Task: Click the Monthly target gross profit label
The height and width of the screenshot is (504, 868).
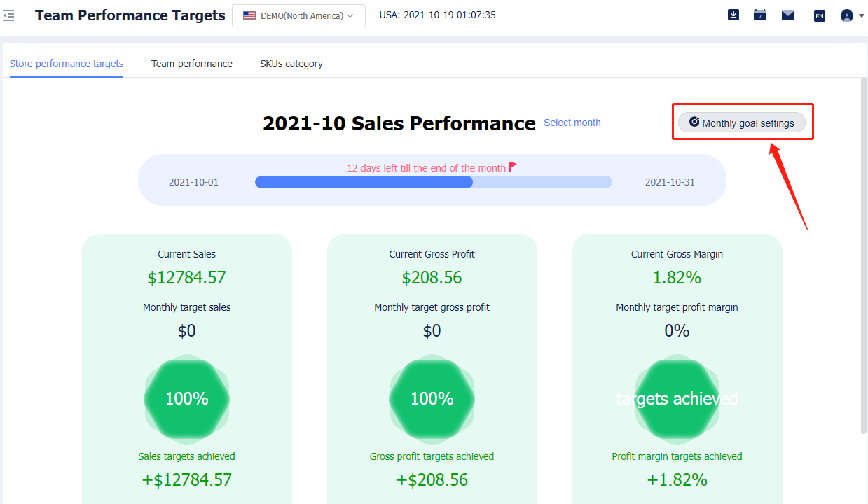Action: [x=432, y=307]
